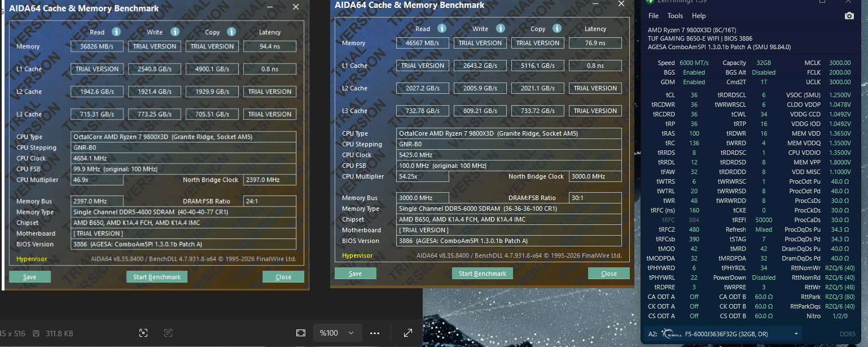Select the 76.9 ns memory latency field
This screenshot has height=347, width=868.
tap(595, 43)
